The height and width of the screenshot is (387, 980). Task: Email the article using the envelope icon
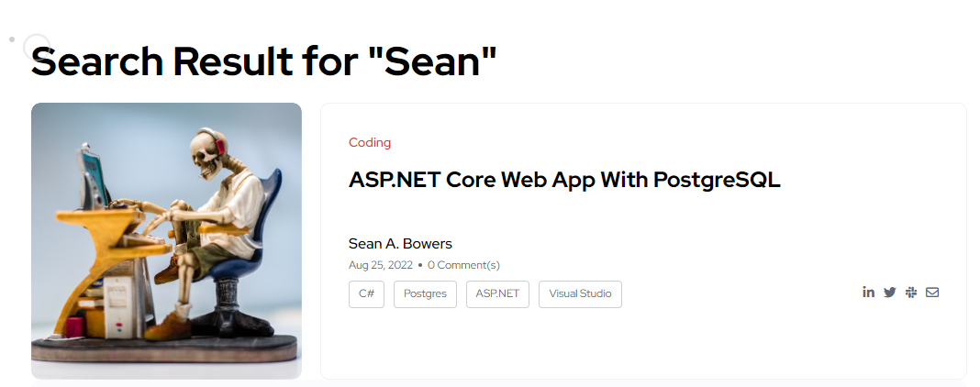[932, 293]
